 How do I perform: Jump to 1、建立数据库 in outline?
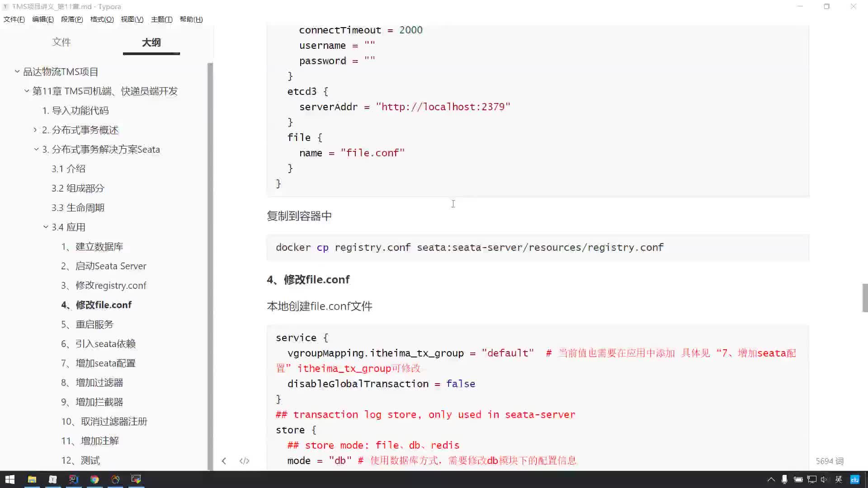point(92,247)
